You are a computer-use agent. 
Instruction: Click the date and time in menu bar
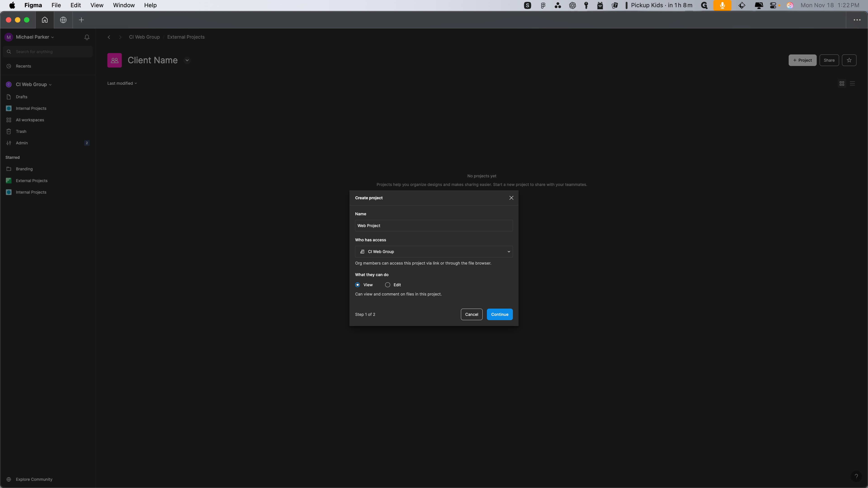click(x=830, y=5)
